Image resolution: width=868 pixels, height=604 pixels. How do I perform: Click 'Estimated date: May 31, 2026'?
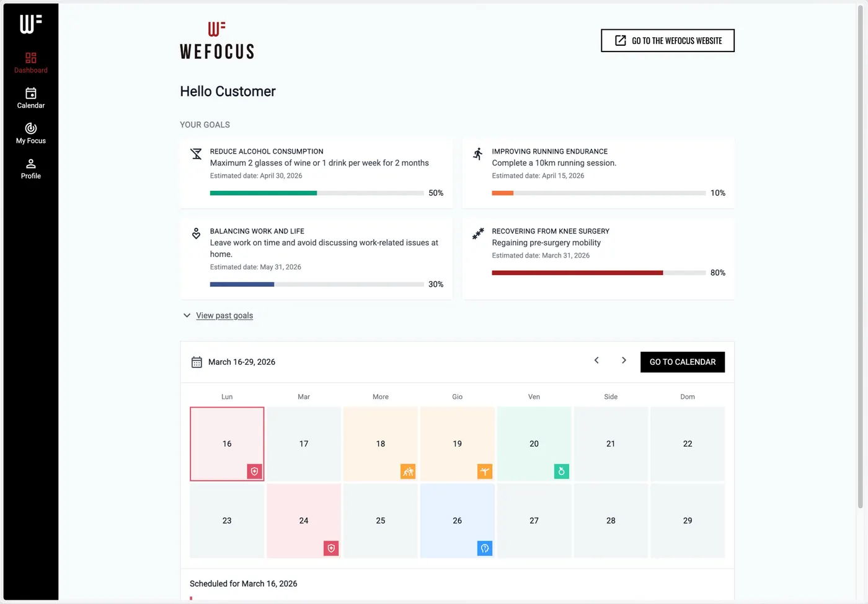(255, 267)
